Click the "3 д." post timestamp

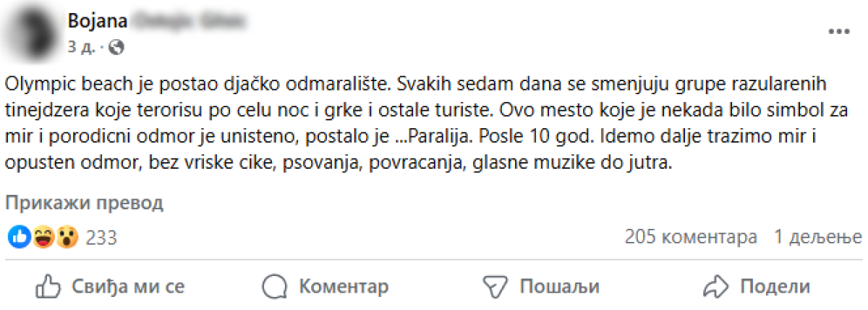pos(82,48)
